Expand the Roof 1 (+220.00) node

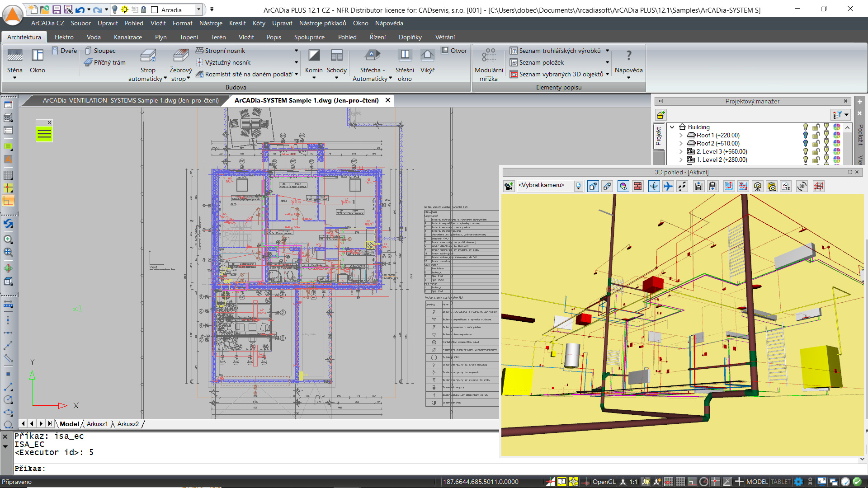681,135
